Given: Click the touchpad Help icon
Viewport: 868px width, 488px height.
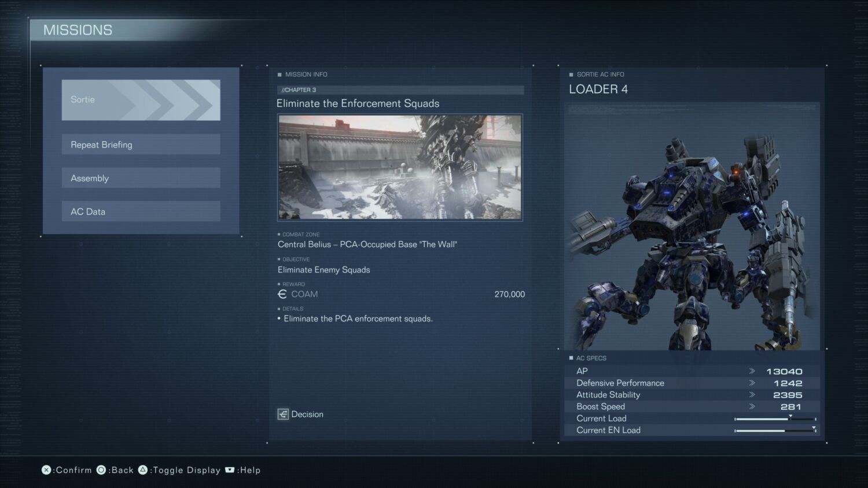Looking at the screenshot, I should (x=230, y=470).
